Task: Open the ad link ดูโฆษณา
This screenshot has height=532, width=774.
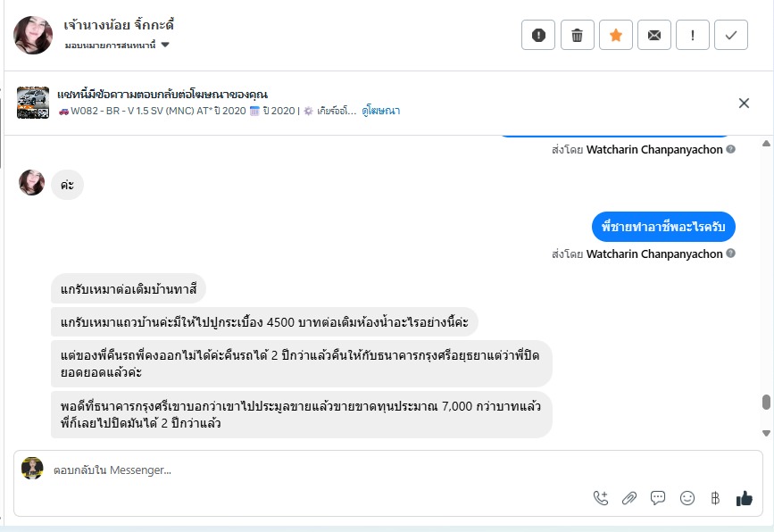Action: click(x=381, y=111)
